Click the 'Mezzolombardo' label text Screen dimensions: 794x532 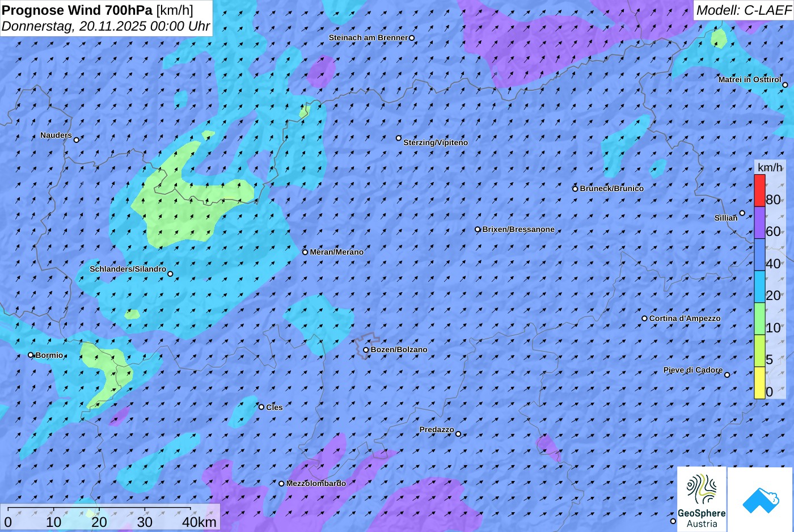point(316,484)
